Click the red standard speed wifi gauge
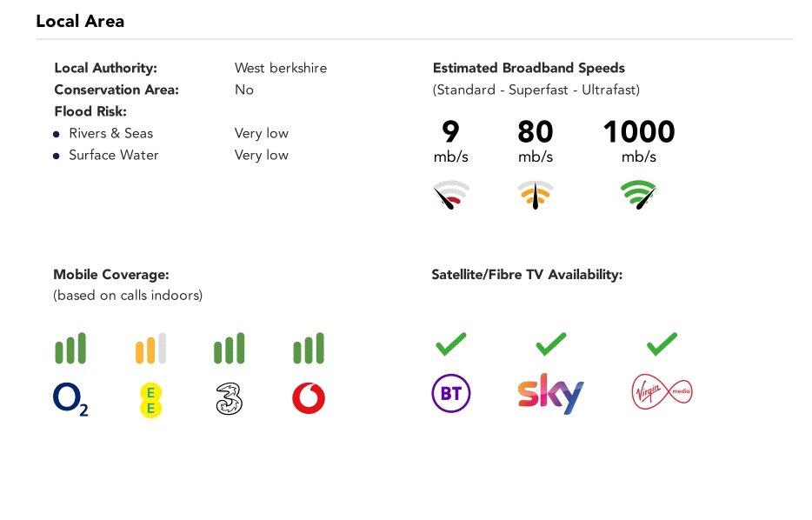 (451, 196)
